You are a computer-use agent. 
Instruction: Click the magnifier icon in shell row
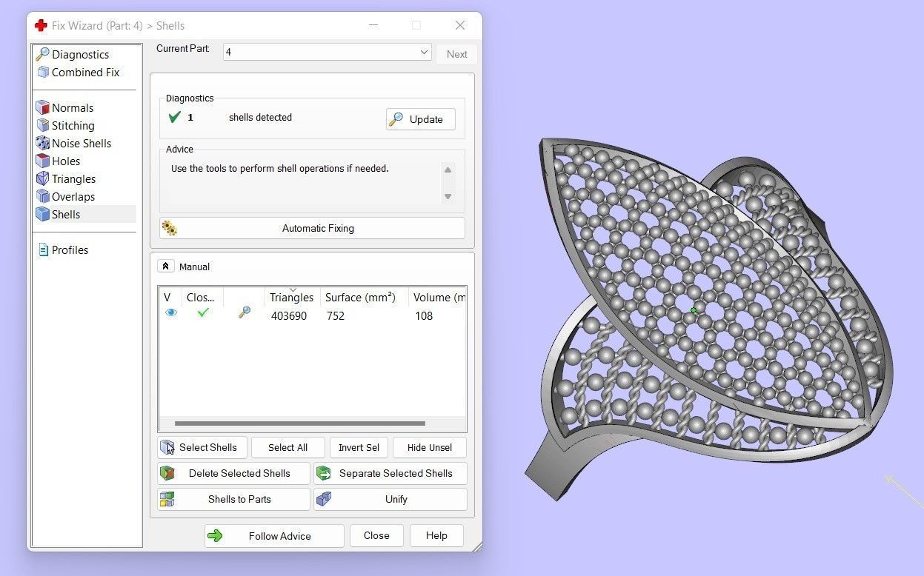click(245, 312)
